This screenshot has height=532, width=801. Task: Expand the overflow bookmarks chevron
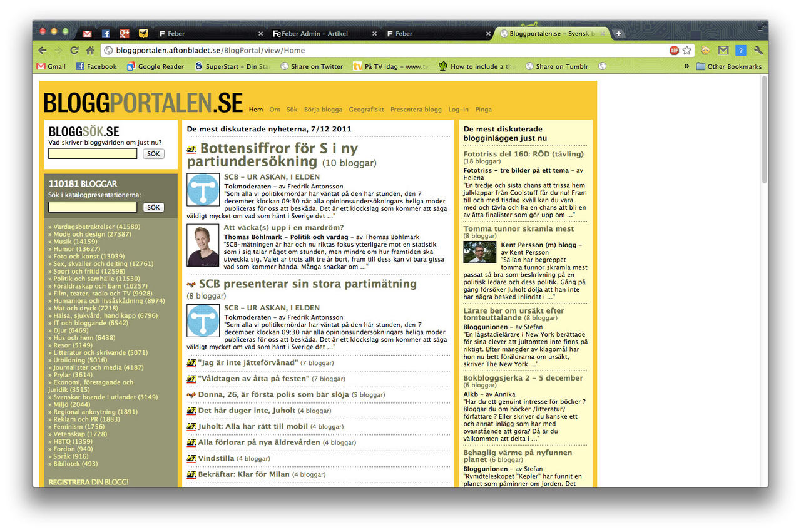(686, 66)
